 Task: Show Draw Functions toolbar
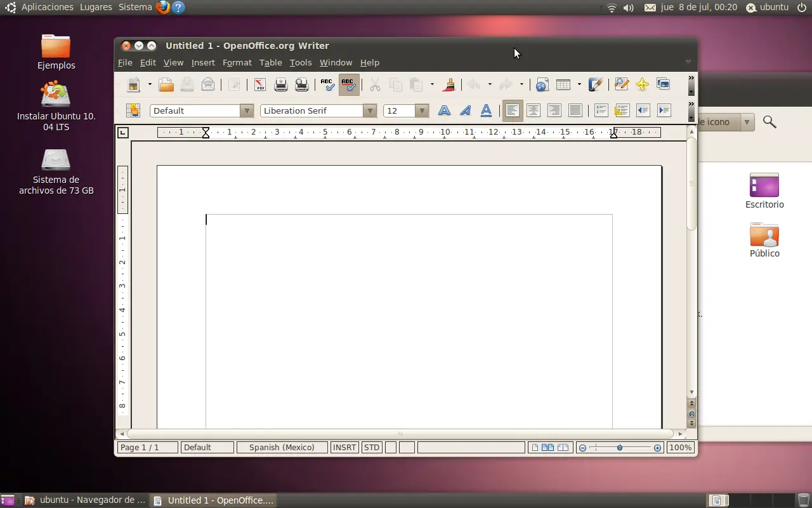pos(595,84)
